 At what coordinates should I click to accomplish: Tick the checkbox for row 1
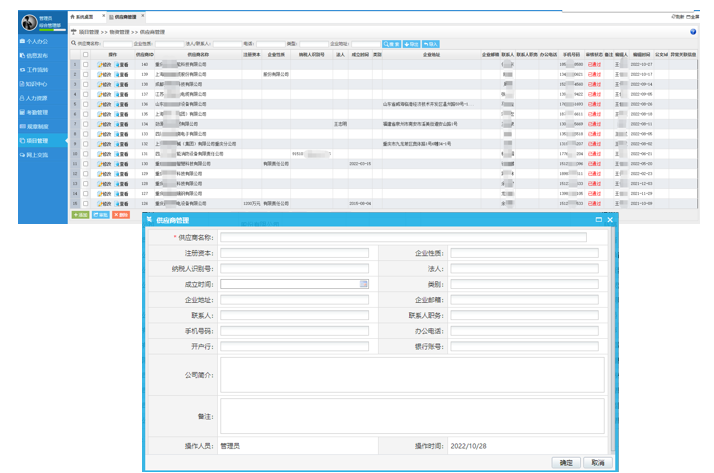tap(86, 64)
